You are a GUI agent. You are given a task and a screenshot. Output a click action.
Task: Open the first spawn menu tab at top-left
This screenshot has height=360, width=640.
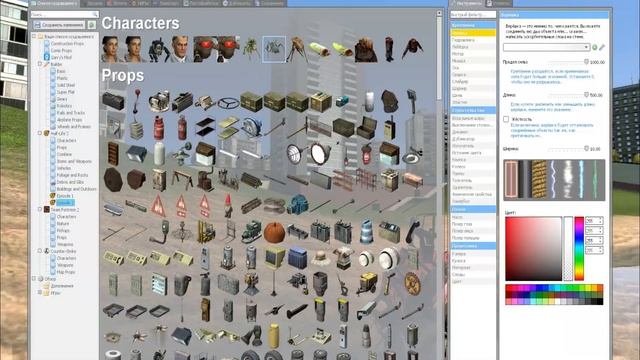[x=55, y=3]
